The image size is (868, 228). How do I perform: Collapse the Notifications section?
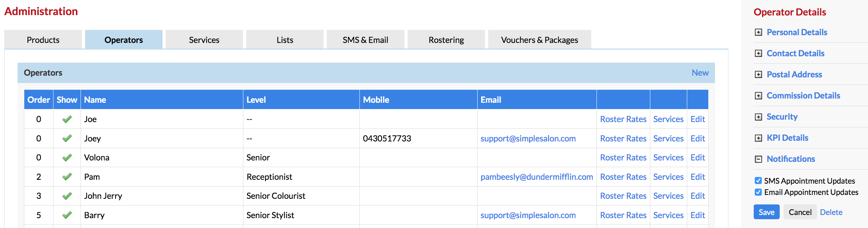(x=759, y=159)
